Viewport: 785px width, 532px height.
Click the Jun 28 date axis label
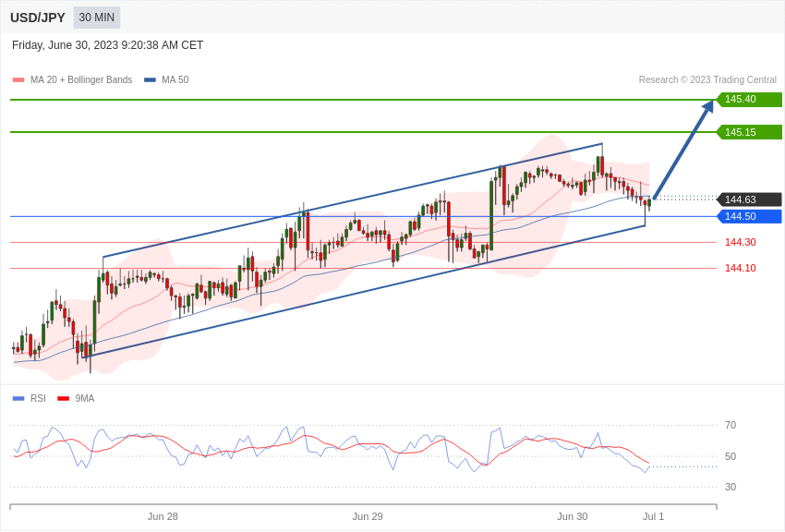163,516
